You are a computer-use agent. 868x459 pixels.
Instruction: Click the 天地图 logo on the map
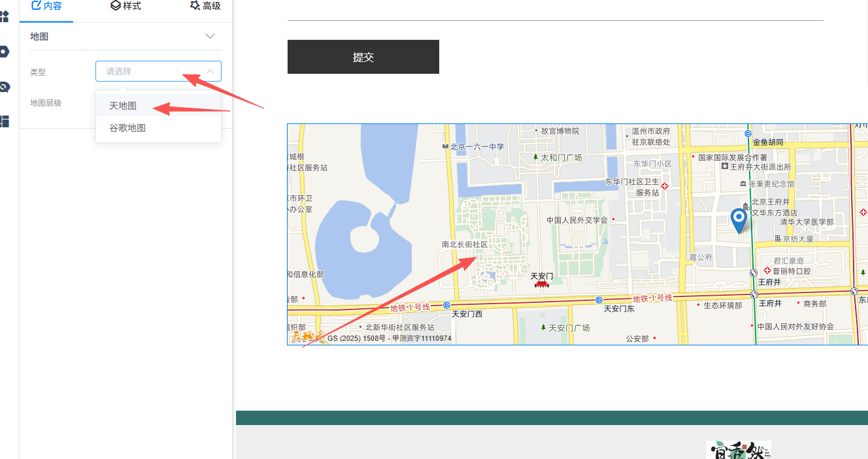tap(308, 337)
